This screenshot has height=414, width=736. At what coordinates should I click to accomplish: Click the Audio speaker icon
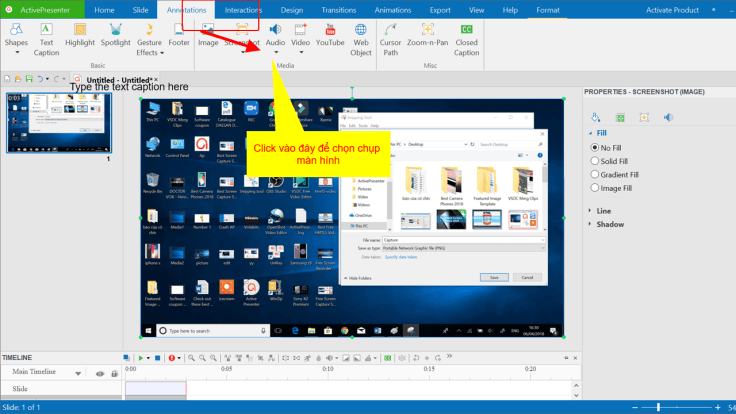[x=276, y=30]
